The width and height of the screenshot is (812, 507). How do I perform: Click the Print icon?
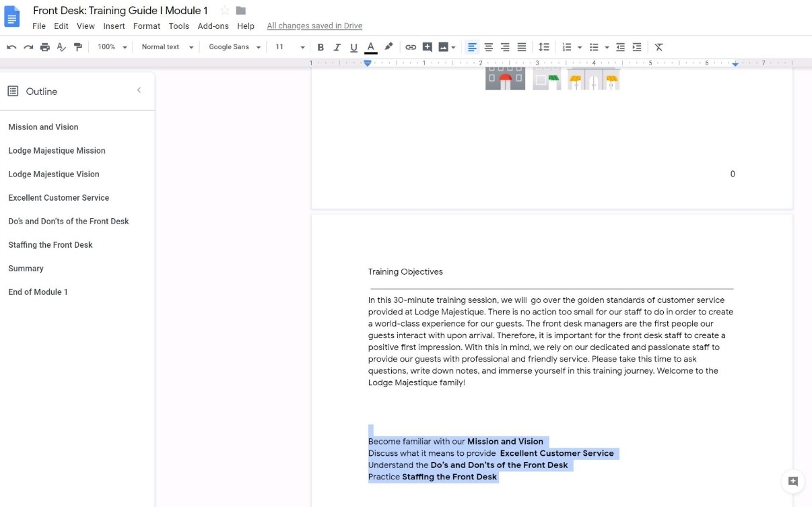click(44, 47)
